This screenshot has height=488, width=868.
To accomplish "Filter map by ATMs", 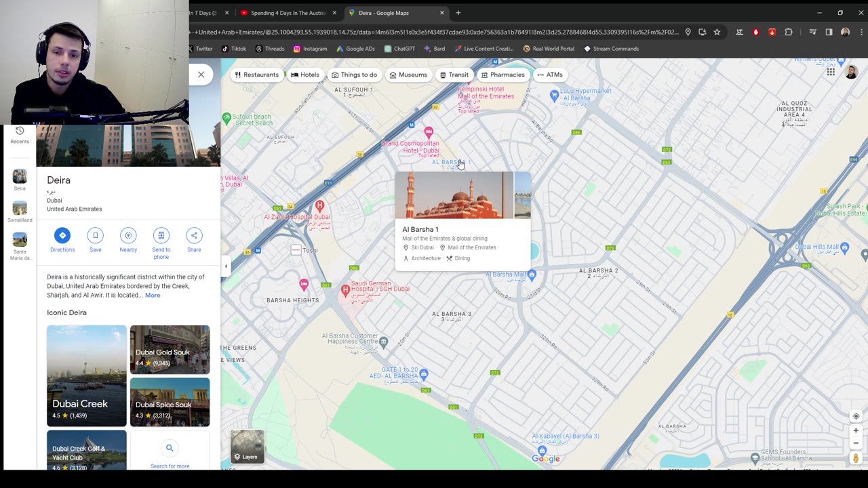I will [x=550, y=75].
